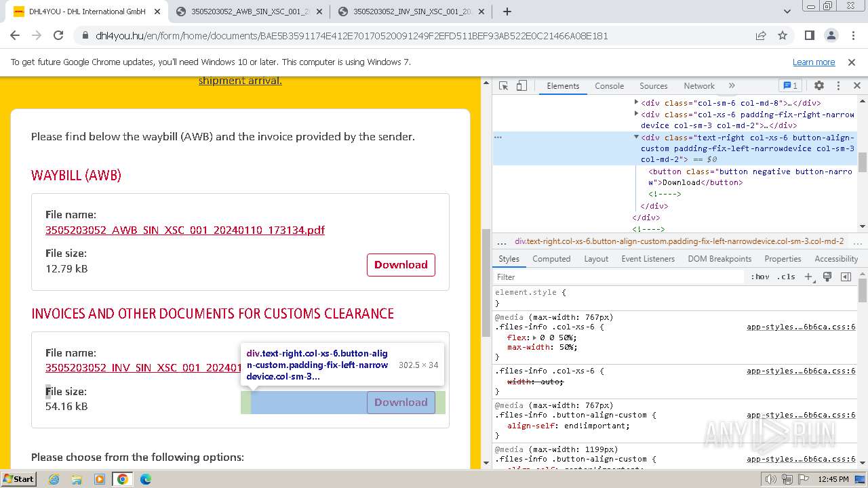Click the system tray volume icon
The image size is (868, 488).
[x=771, y=479]
